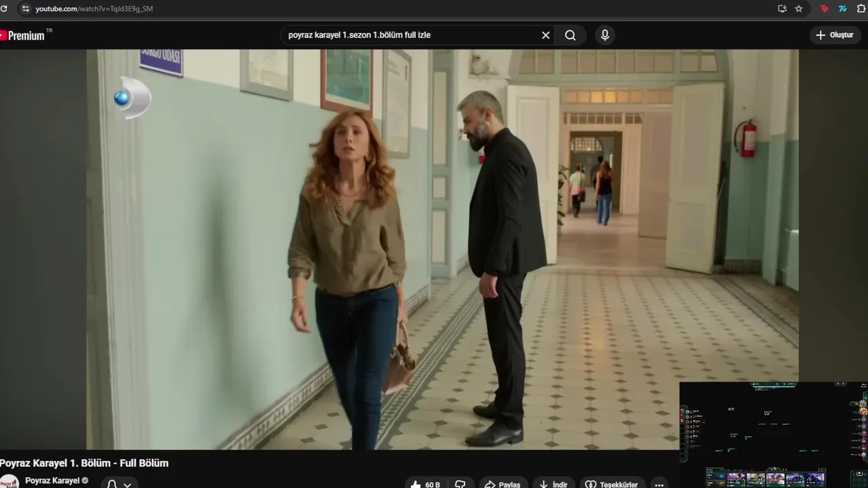Open the red Tp browser extension
This screenshot has width=868, height=488.
[825, 9]
